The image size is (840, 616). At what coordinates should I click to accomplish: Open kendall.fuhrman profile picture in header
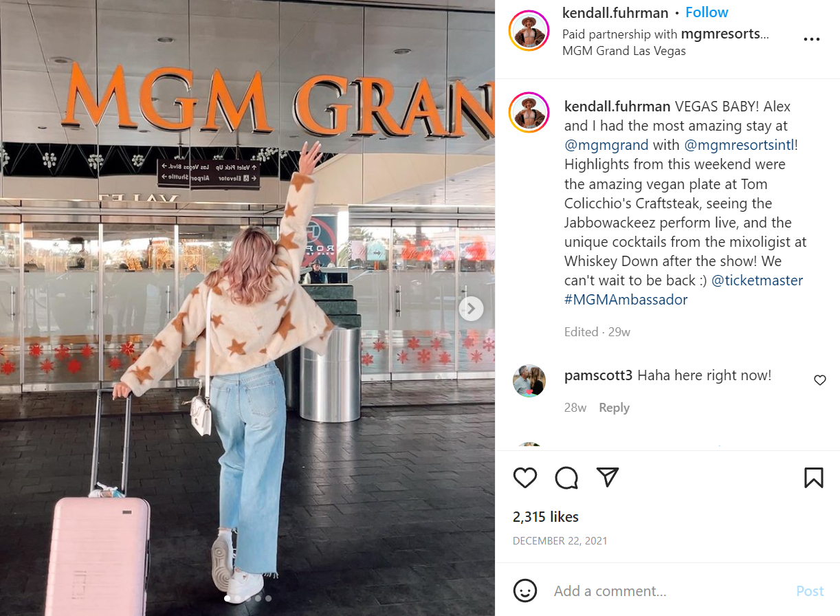[529, 31]
